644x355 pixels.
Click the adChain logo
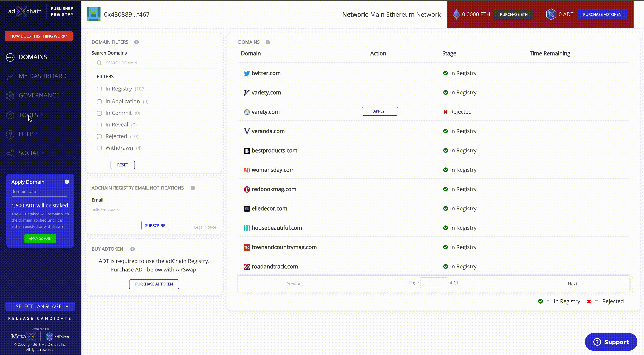pyautogui.click(x=25, y=11)
